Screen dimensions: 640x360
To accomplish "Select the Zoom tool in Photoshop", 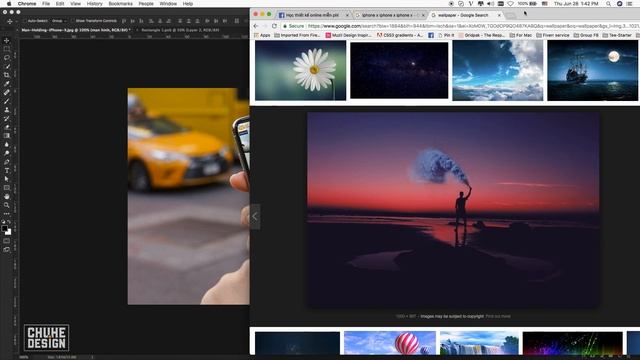I will (7, 205).
